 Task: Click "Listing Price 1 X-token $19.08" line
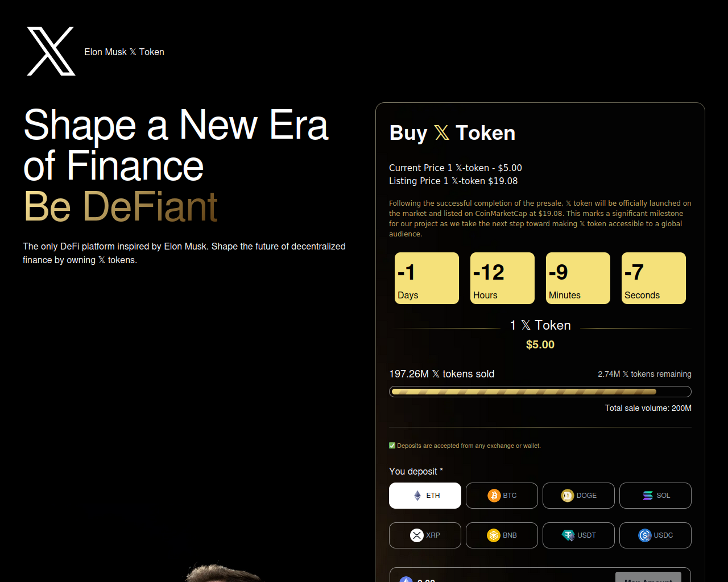[453, 181]
